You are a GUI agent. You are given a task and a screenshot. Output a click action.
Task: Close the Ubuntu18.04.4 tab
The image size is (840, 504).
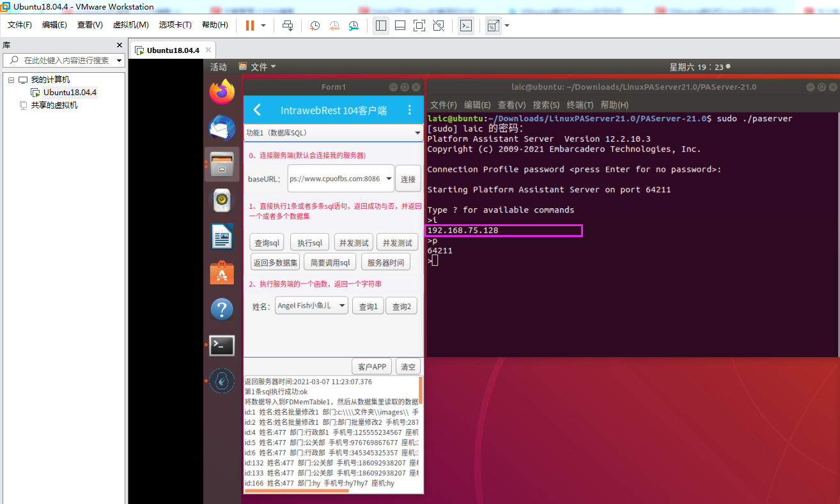tap(208, 50)
